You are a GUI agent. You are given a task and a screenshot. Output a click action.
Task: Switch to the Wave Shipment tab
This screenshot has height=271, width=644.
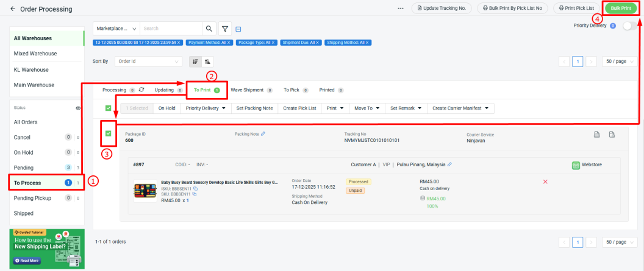251,90
